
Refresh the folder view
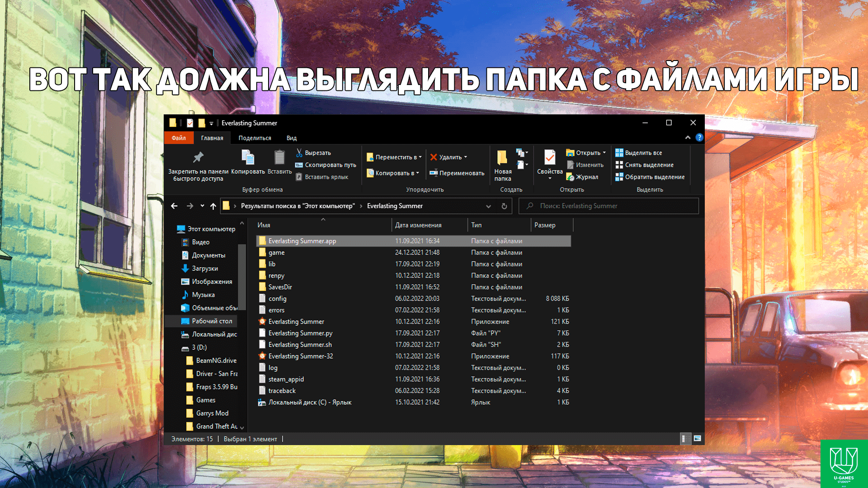pos(504,206)
